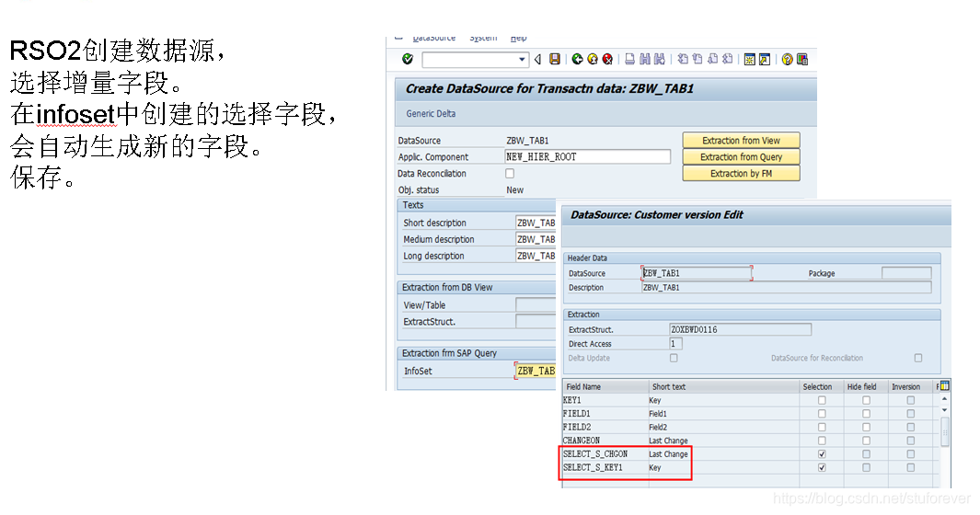
Task: Click Extraction by FM button
Action: (742, 173)
